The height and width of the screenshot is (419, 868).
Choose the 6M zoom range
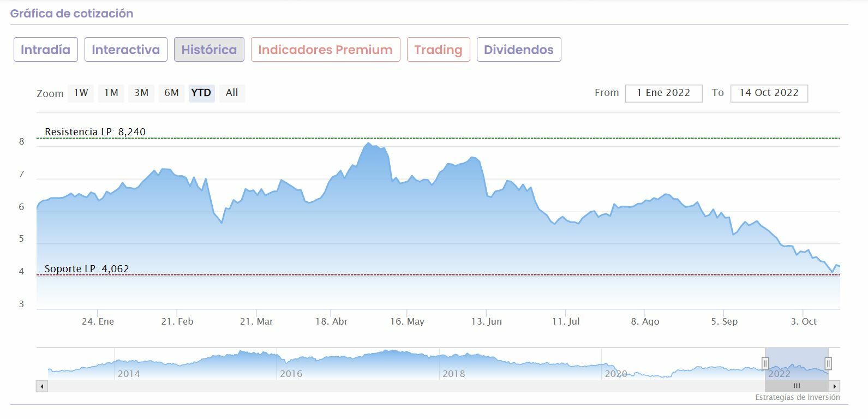[x=171, y=93]
